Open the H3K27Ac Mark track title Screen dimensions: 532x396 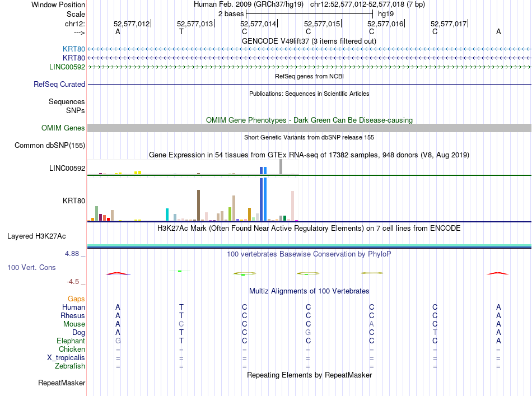pyautogui.click(x=309, y=228)
